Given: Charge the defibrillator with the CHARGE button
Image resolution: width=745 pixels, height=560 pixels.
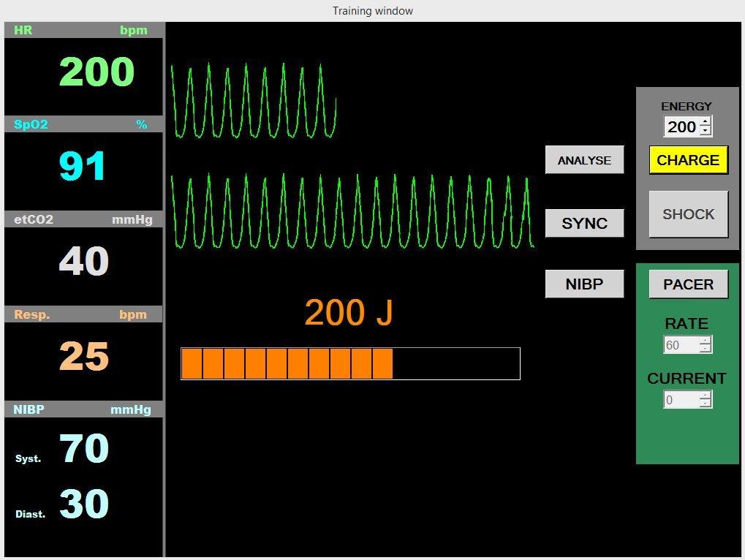Looking at the screenshot, I should pyautogui.click(x=689, y=160).
